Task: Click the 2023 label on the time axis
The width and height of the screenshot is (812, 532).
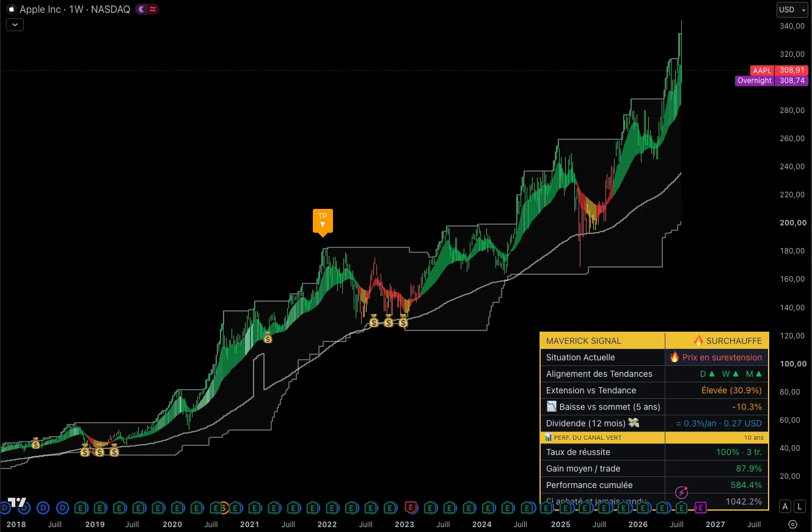Action: (x=404, y=524)
